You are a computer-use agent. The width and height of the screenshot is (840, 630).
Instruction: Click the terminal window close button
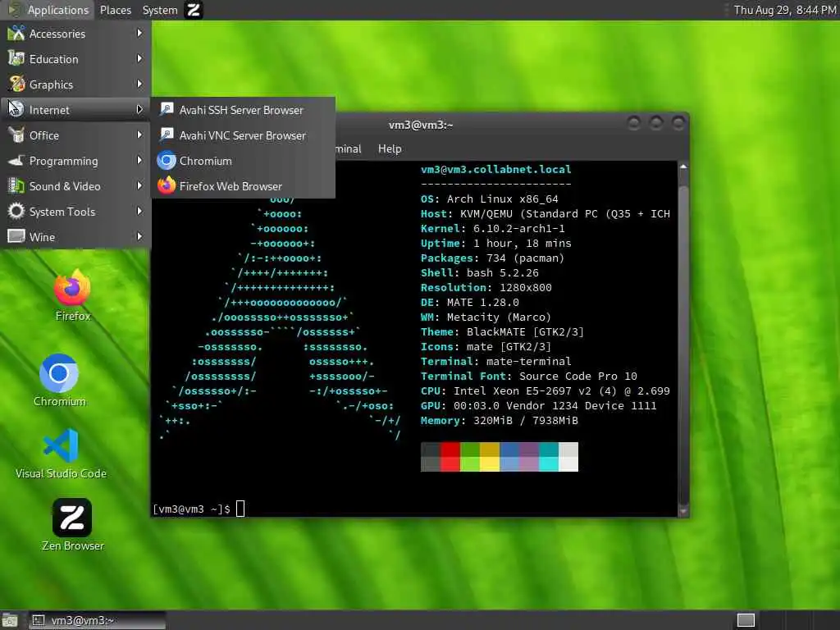[678, 124]
